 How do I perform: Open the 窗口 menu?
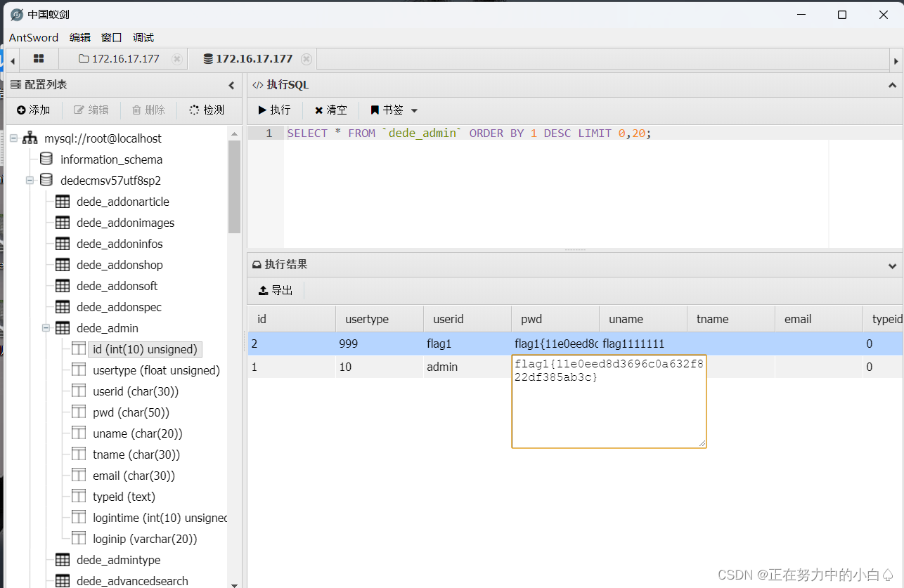tap(112, 37)
